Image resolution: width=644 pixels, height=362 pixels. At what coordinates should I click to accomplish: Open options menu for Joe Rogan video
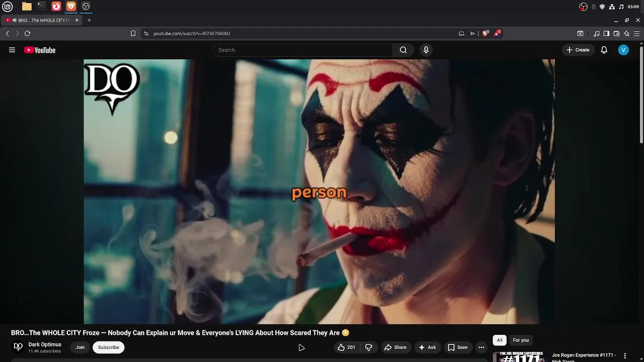(x=625, y=356)
